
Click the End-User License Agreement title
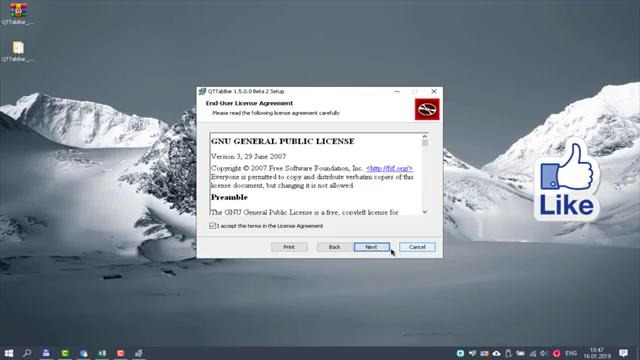(249, 103)
